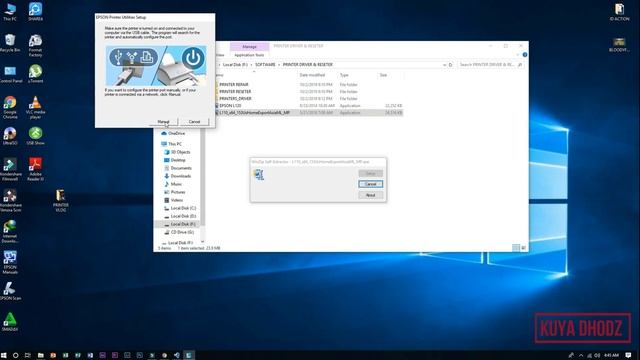
Task: Sort by Type column header
Action: click(x=344, y=75)
